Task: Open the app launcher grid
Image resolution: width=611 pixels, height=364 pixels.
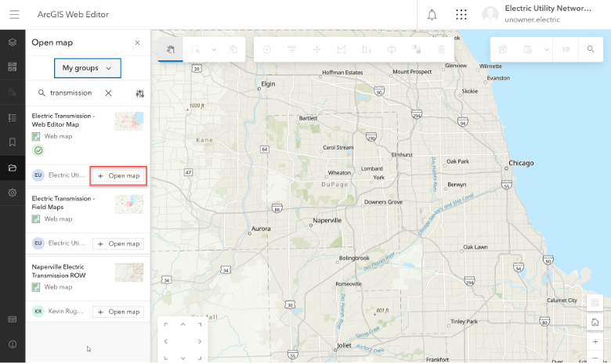Action: coord(461,15)
